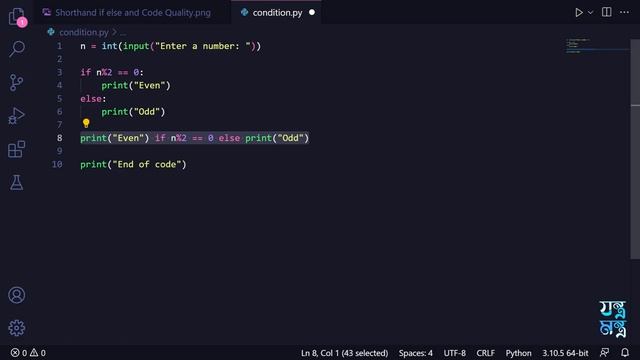The image size is (640, 360).
Task: Open the Manage gear menu
Action: click(x=17, y=328)
